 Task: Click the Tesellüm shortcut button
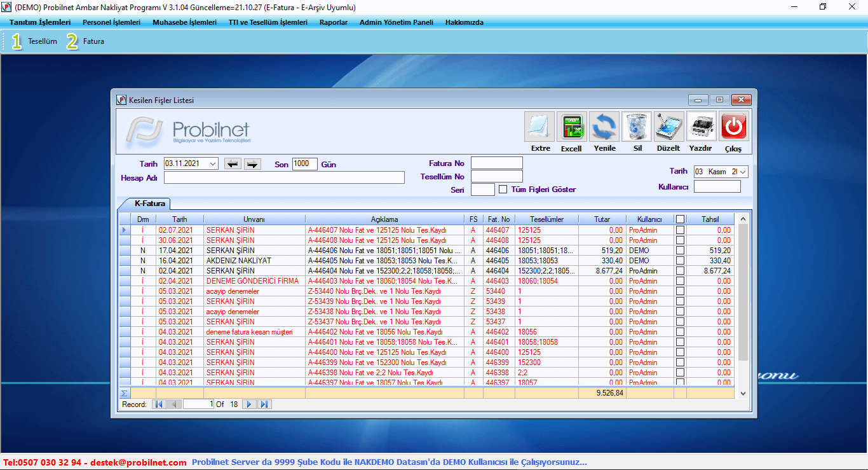(x=35, y=41)
